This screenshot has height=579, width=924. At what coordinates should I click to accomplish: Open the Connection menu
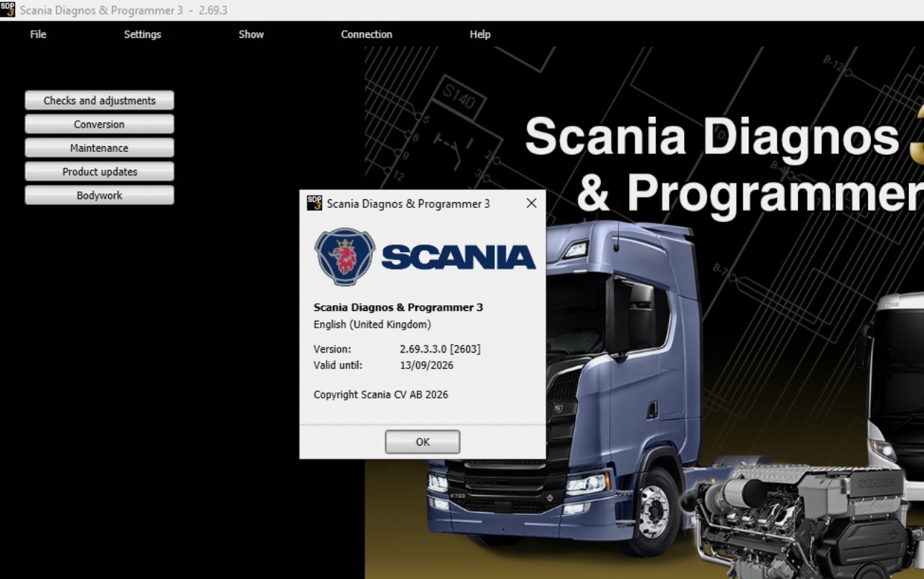click(x=366, y=34)
